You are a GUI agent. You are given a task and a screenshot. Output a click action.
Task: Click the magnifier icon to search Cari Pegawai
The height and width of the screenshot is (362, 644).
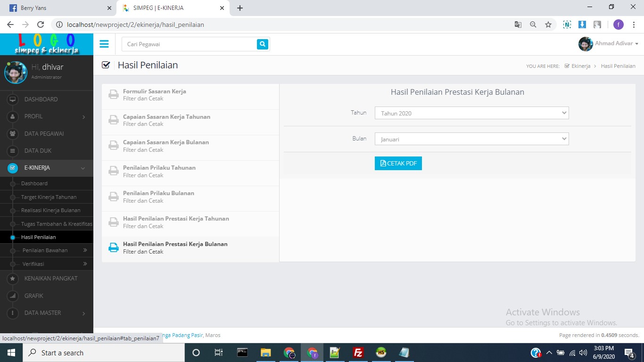point(263,43)
